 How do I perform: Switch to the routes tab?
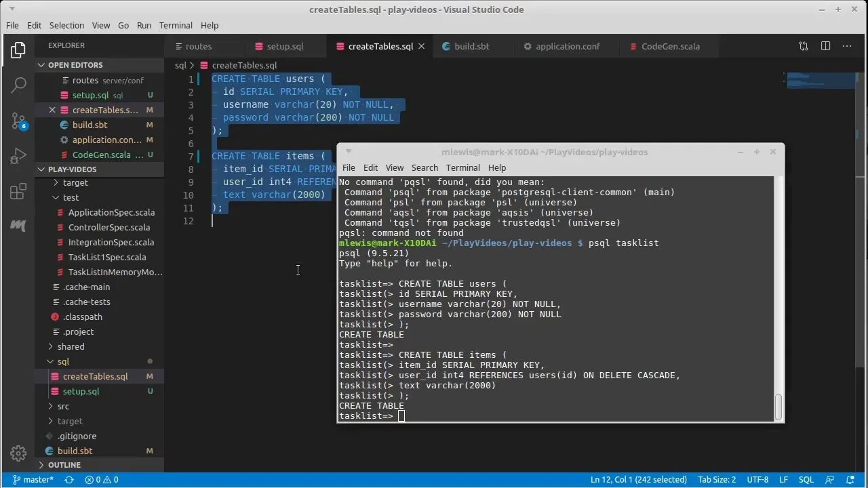pos(204,46)
